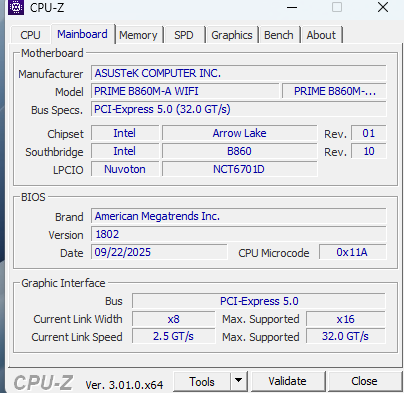The image size is (404, 393).
Task: Open the About tab
Action: 321,35
